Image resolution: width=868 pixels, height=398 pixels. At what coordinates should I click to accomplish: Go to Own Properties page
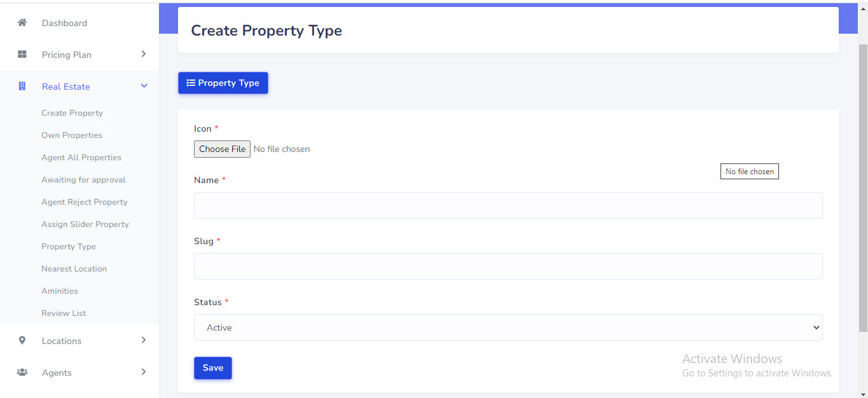click(72, 135)
